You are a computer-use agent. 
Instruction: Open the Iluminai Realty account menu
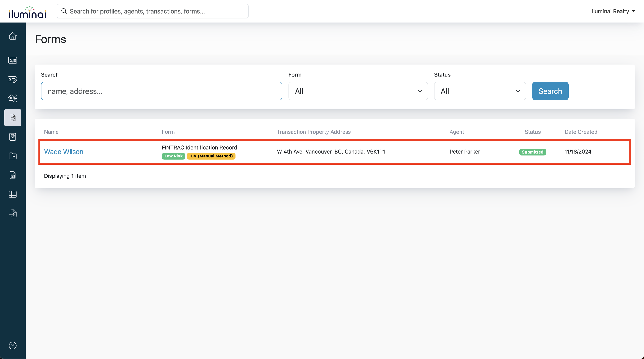point(613,11)
